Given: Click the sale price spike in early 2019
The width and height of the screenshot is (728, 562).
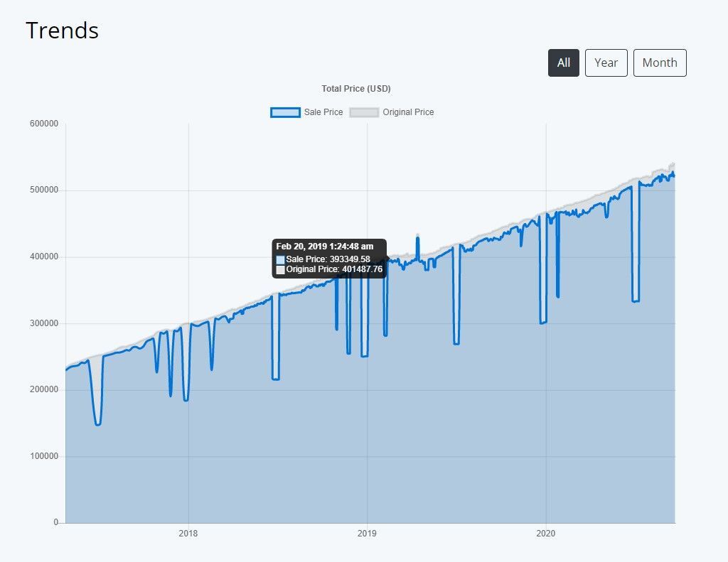Looking at the screenshot, I should [x=417, y=239].
